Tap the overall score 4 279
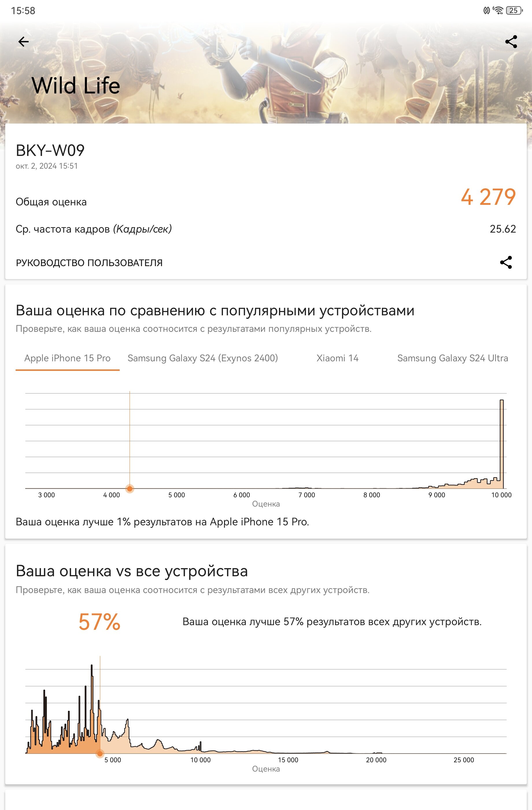Viewport: 532px width, 810px height. pos(488,197)
